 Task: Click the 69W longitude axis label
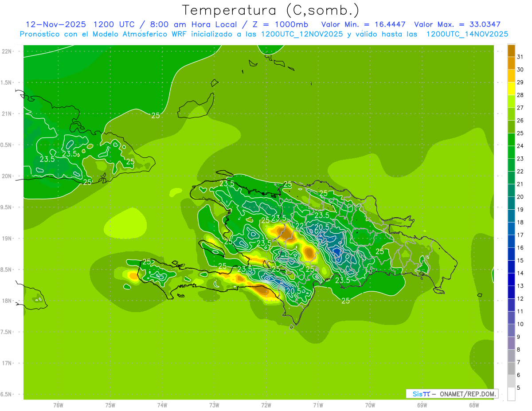tap(422, 405)
